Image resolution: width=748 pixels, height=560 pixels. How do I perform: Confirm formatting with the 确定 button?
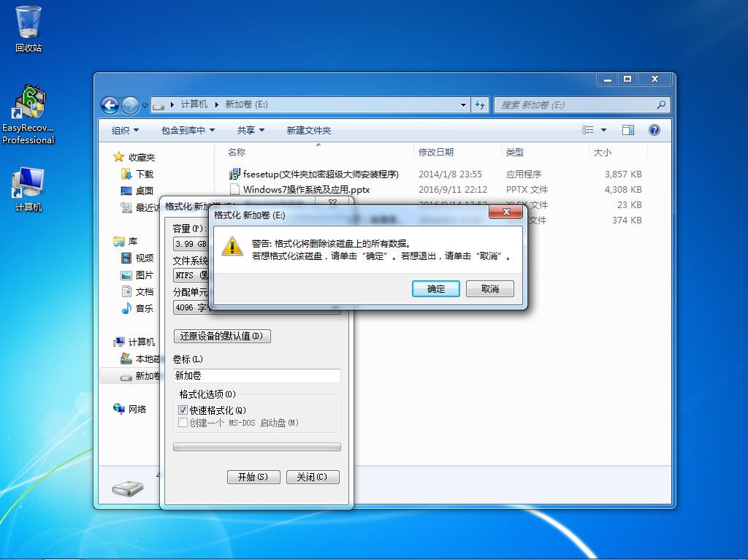point(435,288)
